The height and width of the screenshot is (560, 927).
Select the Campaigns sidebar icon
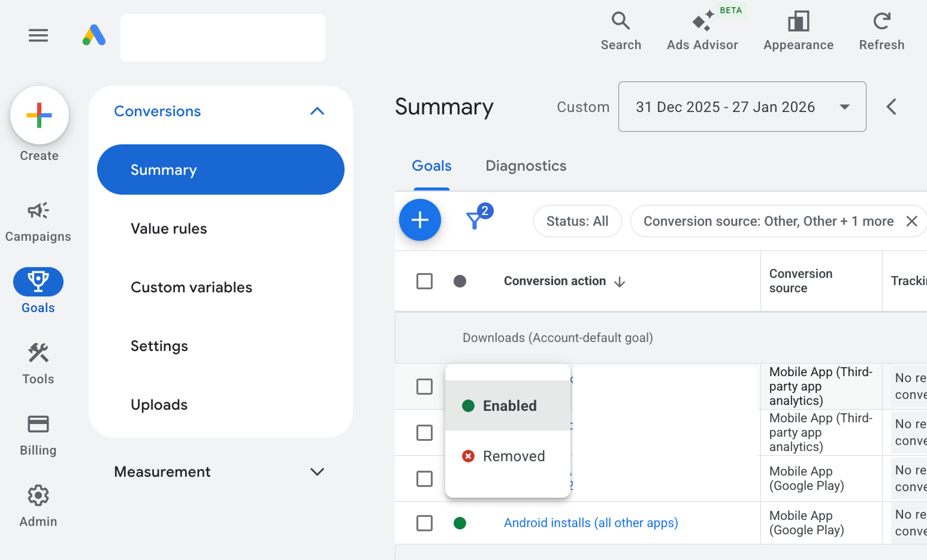pos(38,211)
